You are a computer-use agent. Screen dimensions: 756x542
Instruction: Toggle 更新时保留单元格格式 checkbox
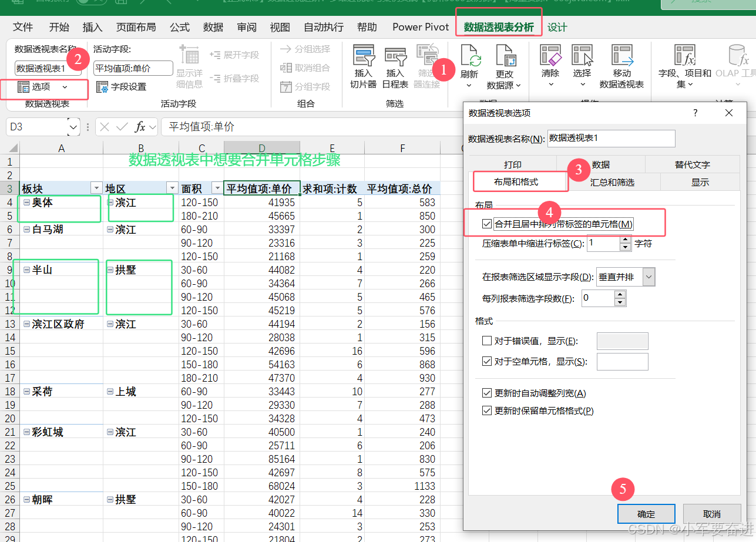[x=486, y=410]
